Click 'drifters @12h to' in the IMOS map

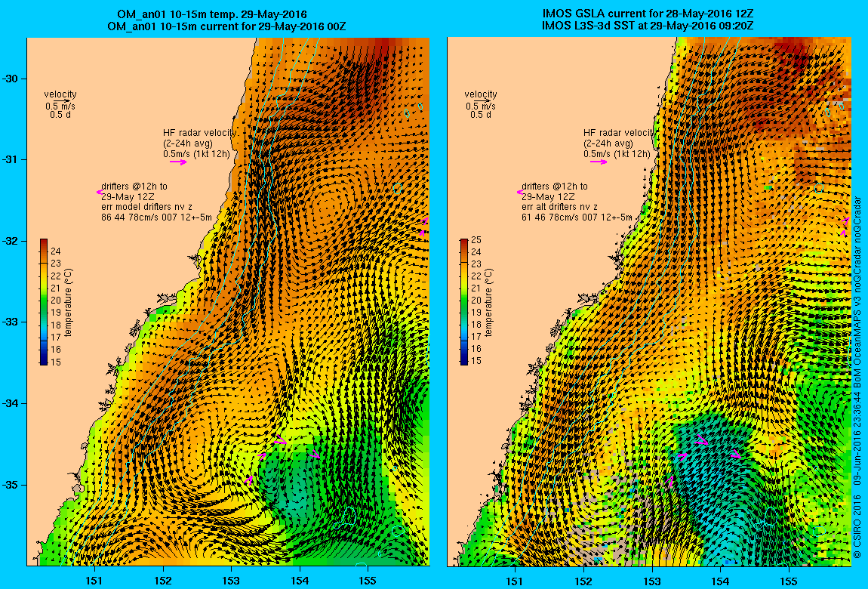(554, 187)
